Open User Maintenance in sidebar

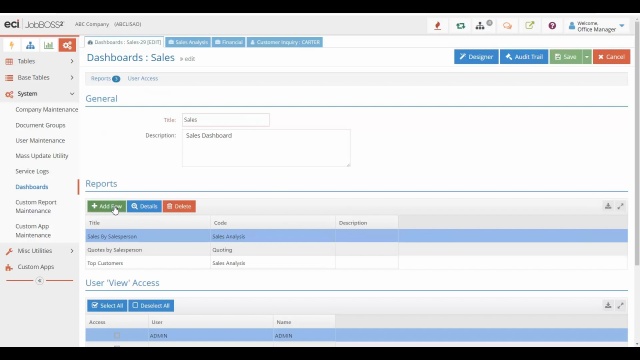(x=40, y=140)
